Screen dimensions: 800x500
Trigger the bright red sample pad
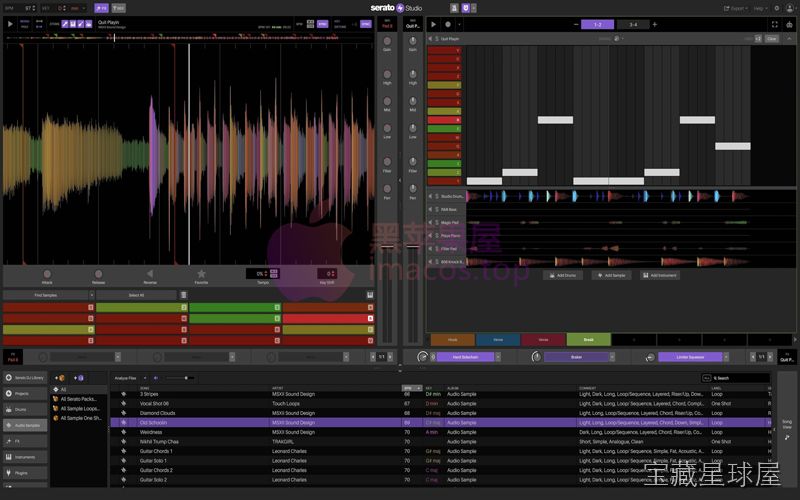328,318
